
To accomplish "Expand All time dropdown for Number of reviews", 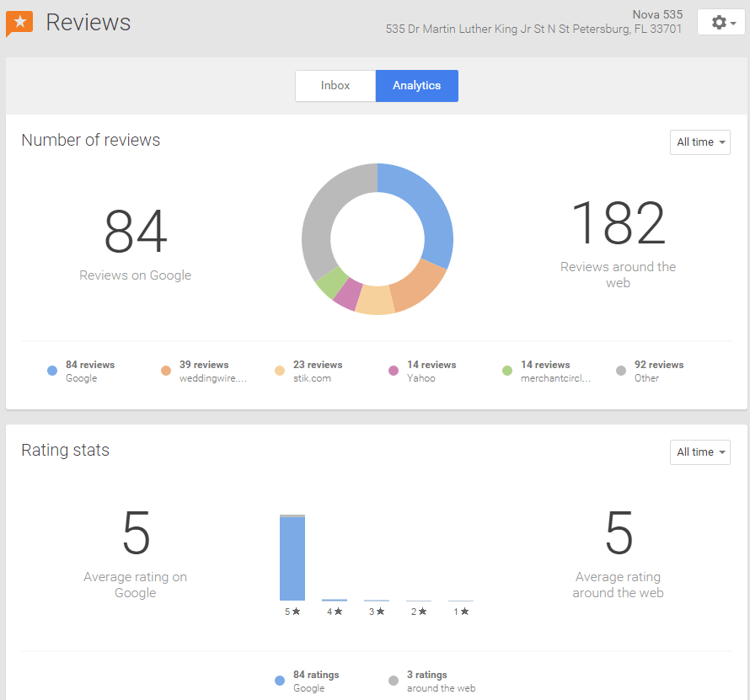I will 699,142.
